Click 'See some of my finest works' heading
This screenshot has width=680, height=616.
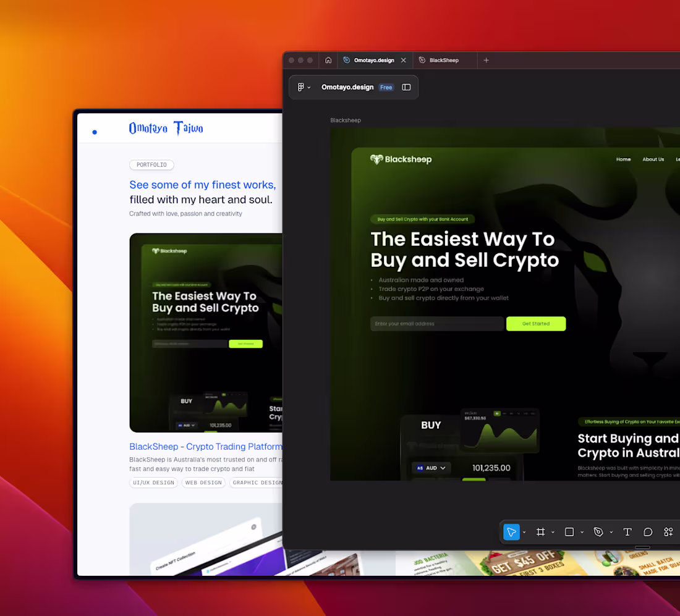point(203,185)
